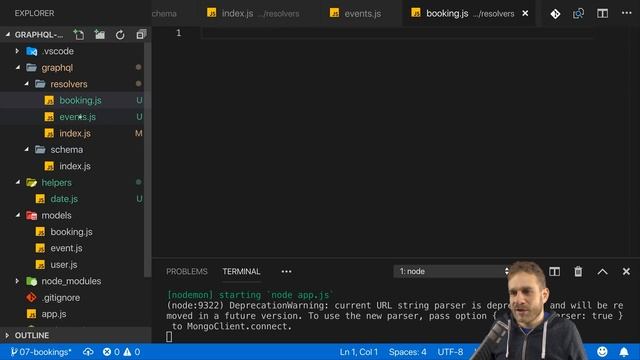
Task: Open booking.js in resolvers folder
Action: click(80, 100)
